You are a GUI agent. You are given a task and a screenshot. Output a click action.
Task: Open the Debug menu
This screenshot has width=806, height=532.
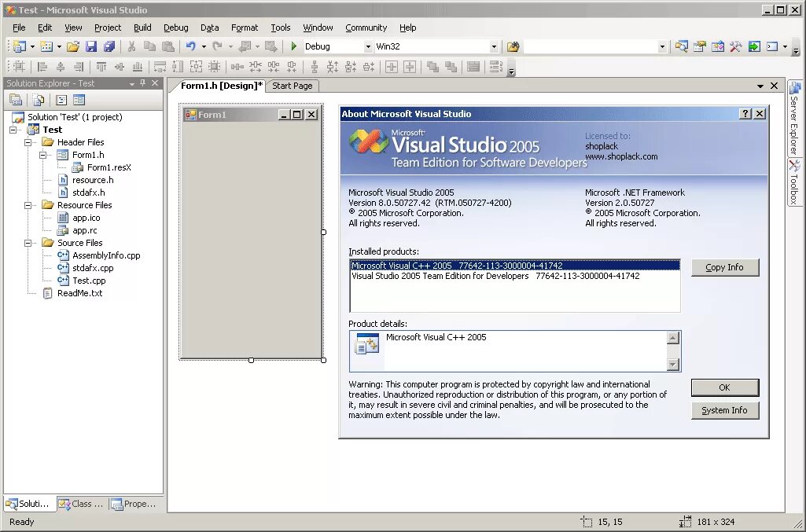176,28
